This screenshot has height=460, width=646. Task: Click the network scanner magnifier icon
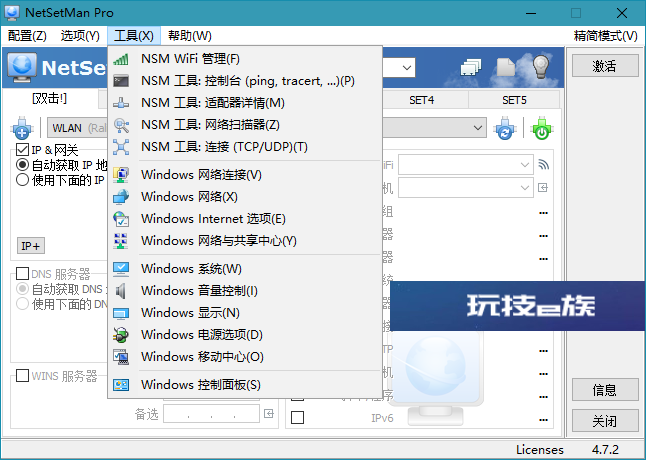121,125
